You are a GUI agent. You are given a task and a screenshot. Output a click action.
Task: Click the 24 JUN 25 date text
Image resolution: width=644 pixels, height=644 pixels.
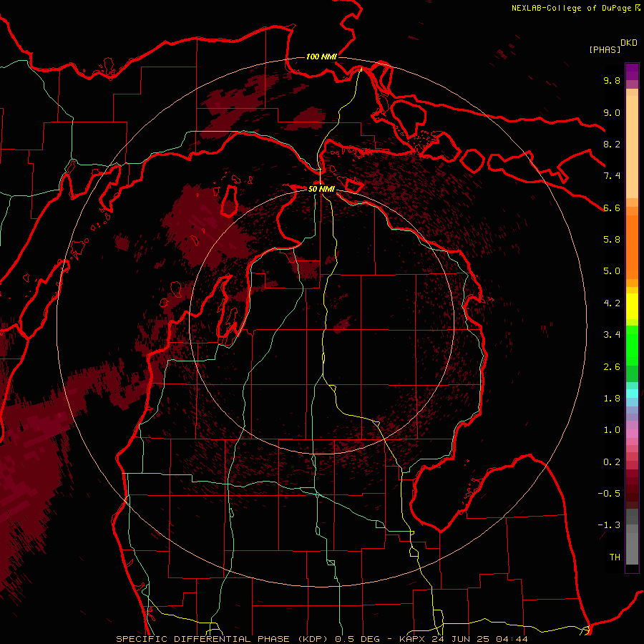[x=462, y=639]
